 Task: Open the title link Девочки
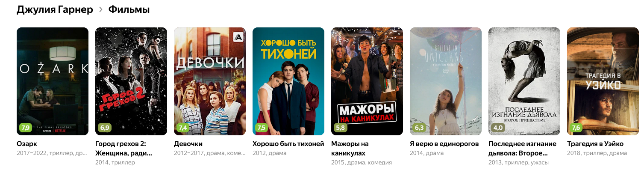(x=188, y=144)
